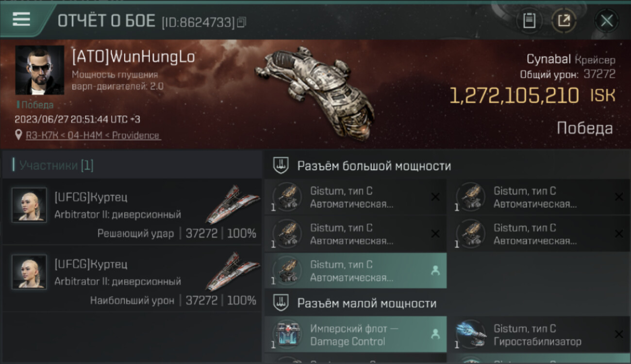Toggle the highlighted Gistum autocannon pilot marker
631x364 pixels.
coord(435,271)
